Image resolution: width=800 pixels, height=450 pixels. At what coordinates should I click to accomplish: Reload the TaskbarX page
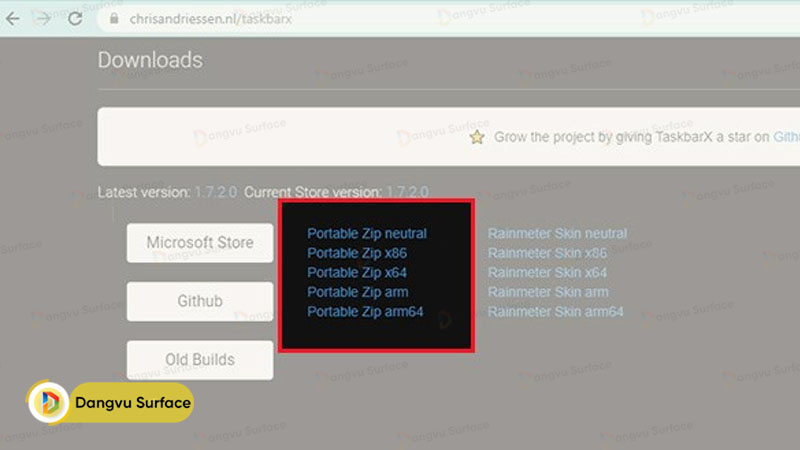click(x=75, y=19)
